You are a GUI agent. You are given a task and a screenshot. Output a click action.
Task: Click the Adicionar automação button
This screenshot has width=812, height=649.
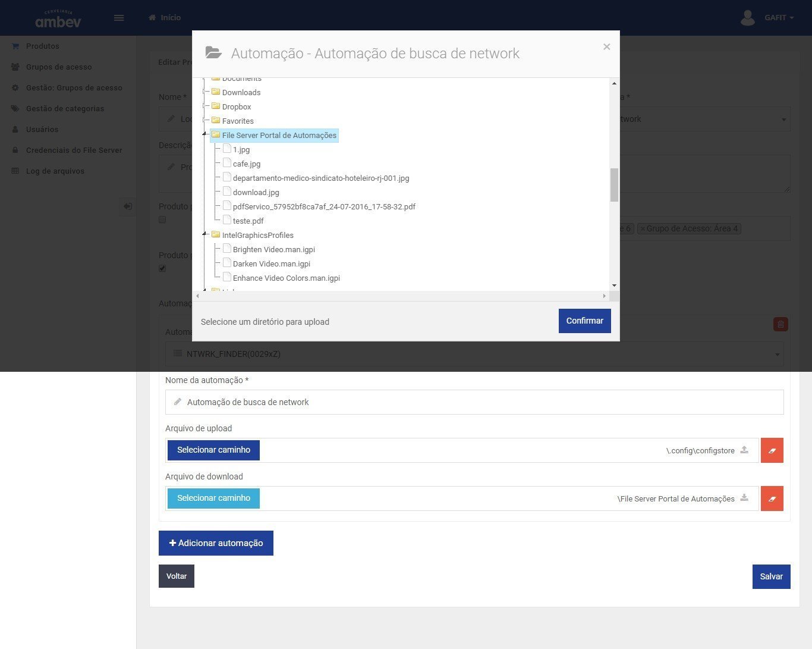click(x=216, y=543)
